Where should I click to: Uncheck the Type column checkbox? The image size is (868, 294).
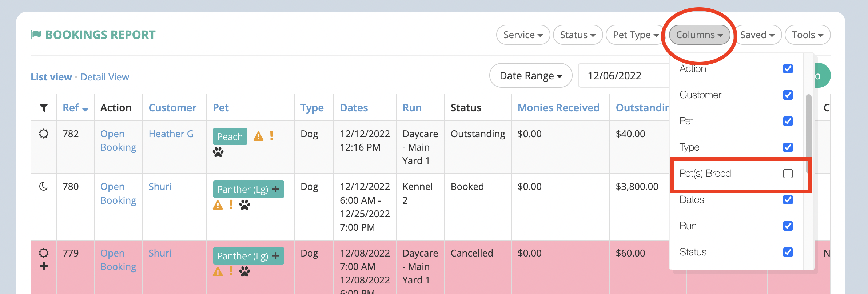tap(788, 147)
